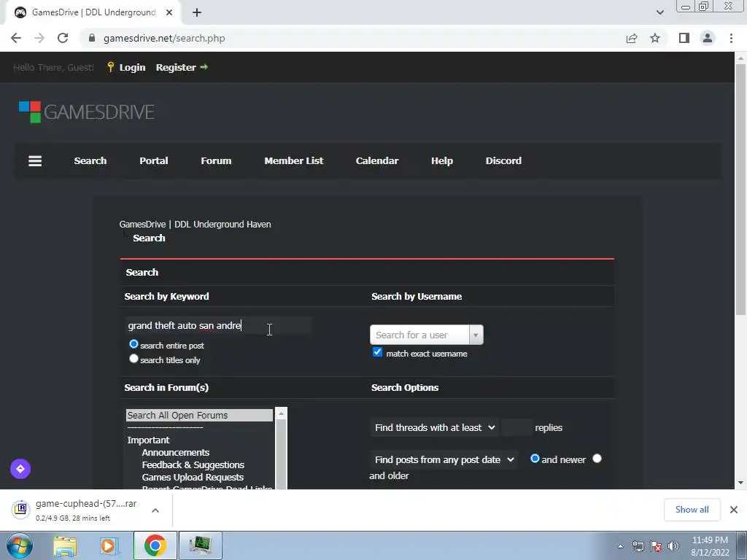Close the downloads bar
This screenshot has width=747, height=560.
coord(734,510)
